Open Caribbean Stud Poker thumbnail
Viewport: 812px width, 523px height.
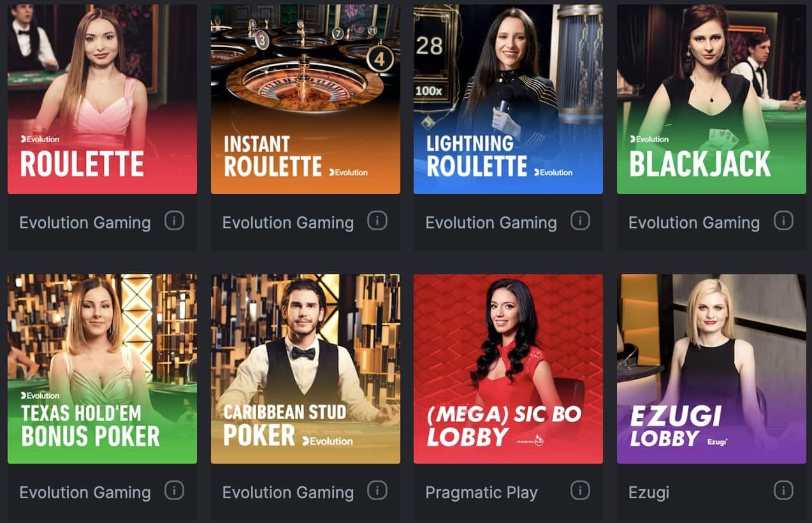[x=305, y=369]
